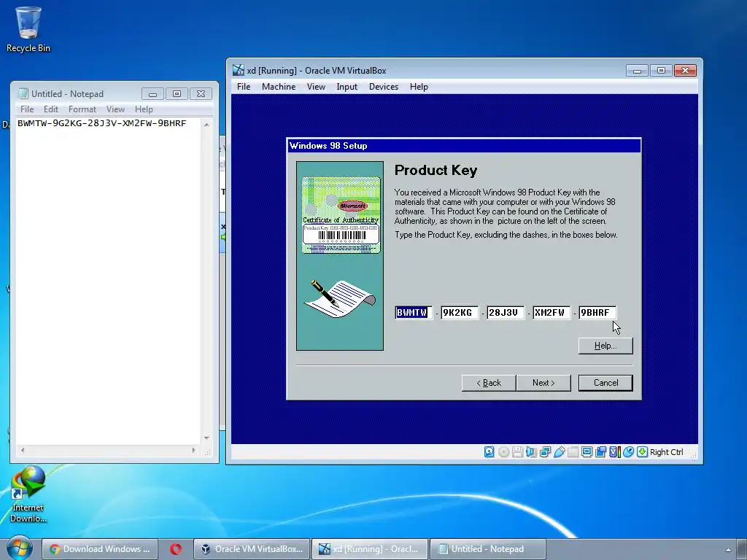This screenshot has width=747, height=560.
Task: Focus the product key box XM2FW
Action: pyautogui.click(x=551, y=312)
